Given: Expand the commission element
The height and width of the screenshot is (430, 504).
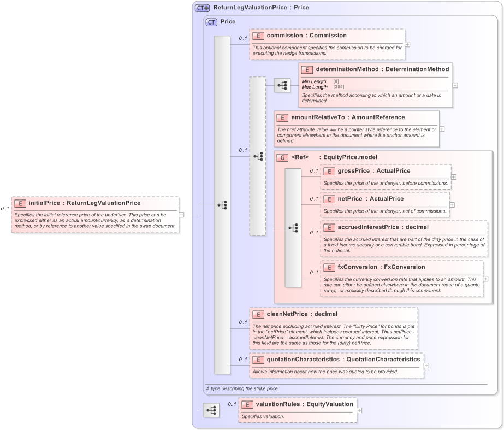Looking at the screenshot, I should pos(407,44).
